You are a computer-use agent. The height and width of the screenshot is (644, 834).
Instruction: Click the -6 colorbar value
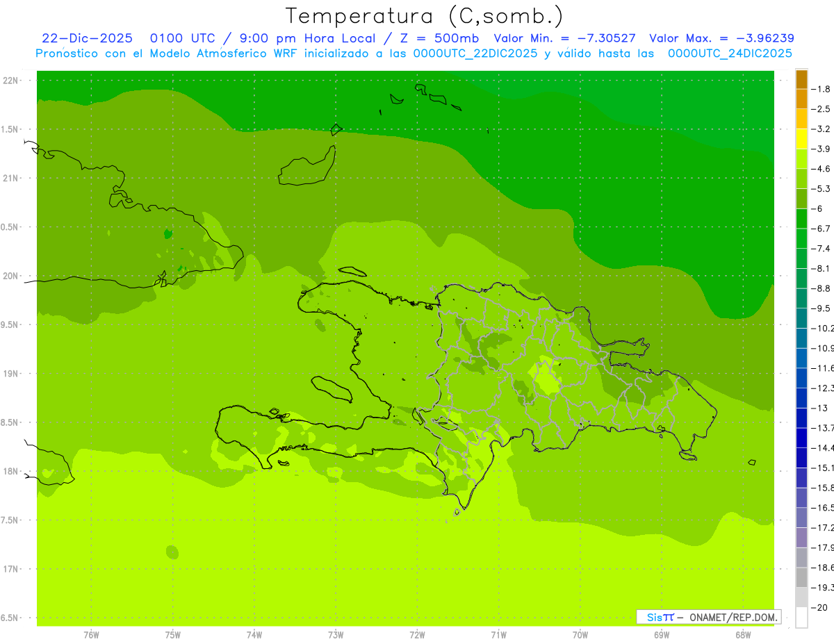817,208
